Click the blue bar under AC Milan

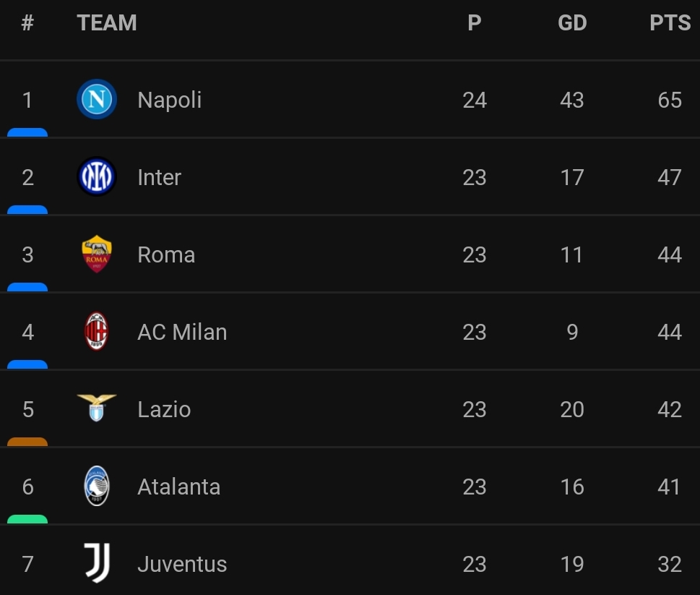[x=27, y=365]
